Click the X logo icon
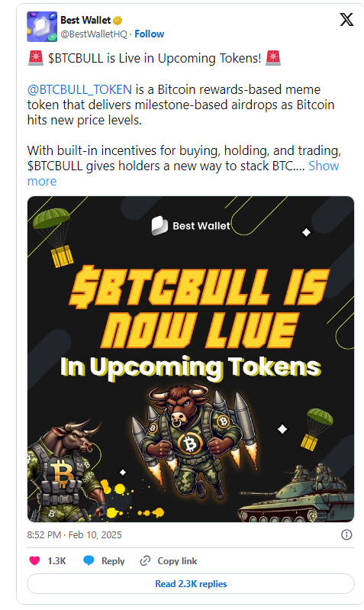Image resolution: width=364 pixels, height=610 pixels. [346, 19]
